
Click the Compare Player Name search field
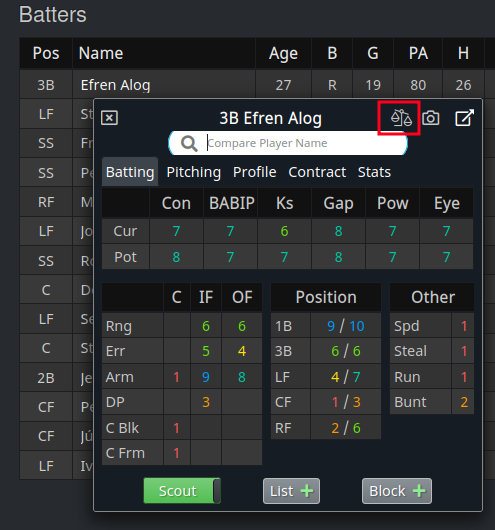tap(288, 143)
